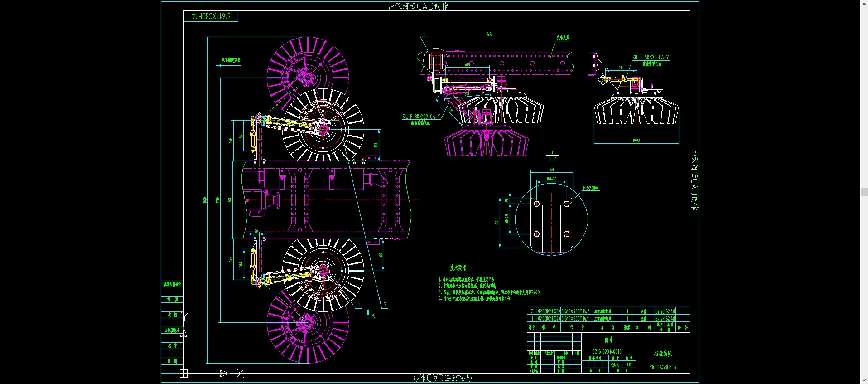Click the '由天河云CAD制作' text at top
868x384 pixels.
coord(418,6)
